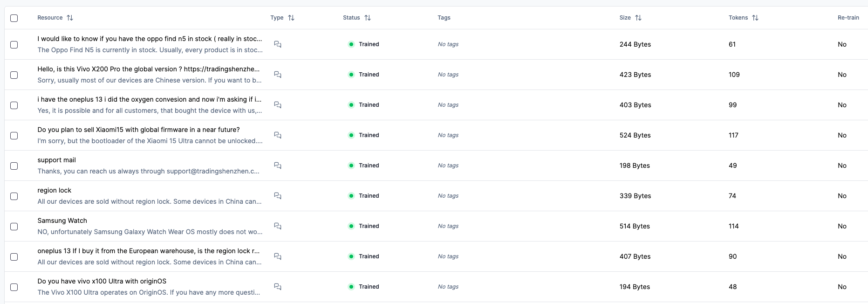
Task: Check the support mail row checkbox
Action: (x=14, y=166)
